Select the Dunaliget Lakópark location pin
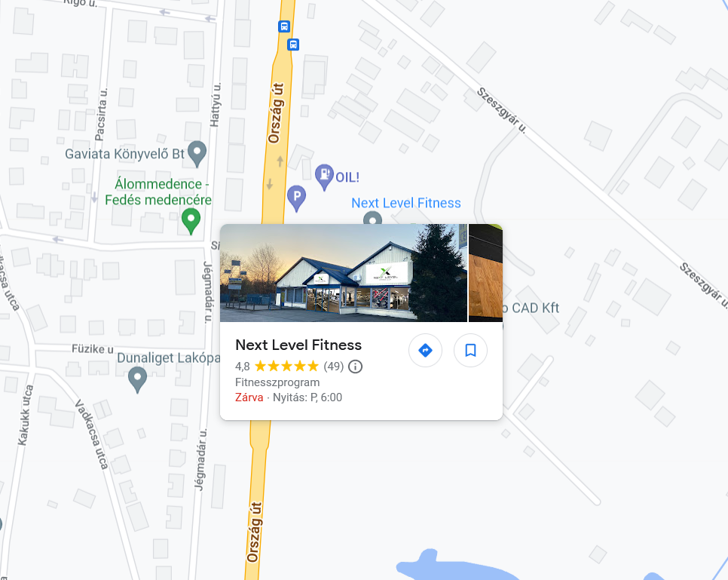The image size is (728, 580). (x=137, y=379)
